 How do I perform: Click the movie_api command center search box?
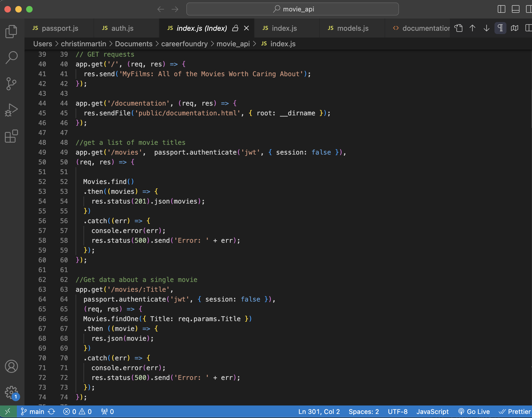(293, 9)
